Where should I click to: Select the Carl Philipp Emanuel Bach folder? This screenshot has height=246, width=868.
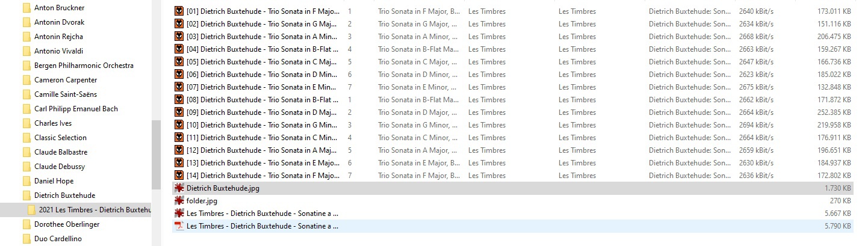pyautogui.click(x=76, y=109)
